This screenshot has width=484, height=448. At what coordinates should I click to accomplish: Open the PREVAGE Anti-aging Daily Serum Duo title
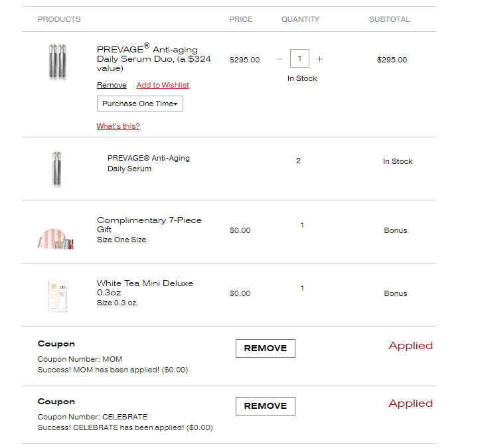tap(154, 58)
